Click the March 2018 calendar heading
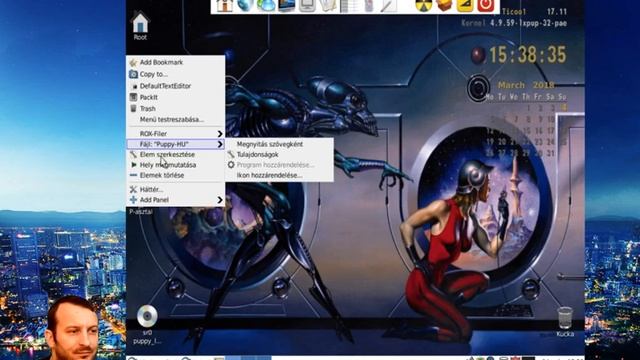Screen dimensions: 640x360 526,85
